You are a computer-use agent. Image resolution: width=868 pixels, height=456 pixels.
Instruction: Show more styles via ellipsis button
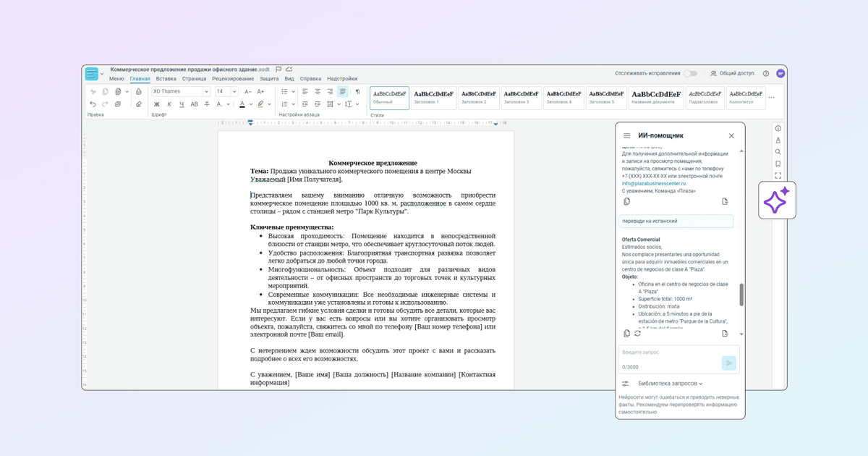(772, 98)
